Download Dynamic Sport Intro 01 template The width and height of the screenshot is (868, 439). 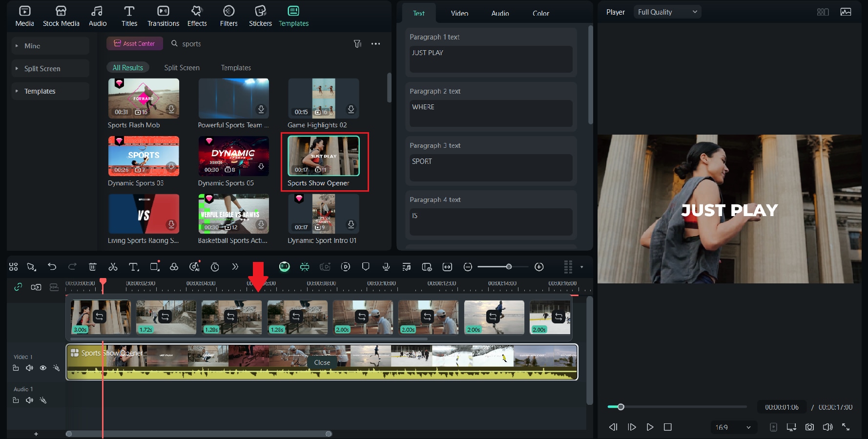pyautogui.click(x=351, y=224)
